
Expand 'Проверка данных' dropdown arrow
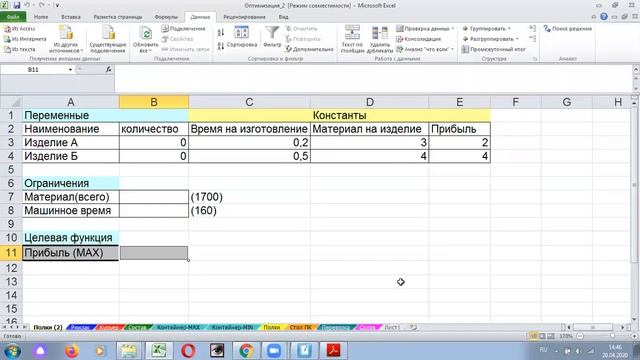pos(453,29)
